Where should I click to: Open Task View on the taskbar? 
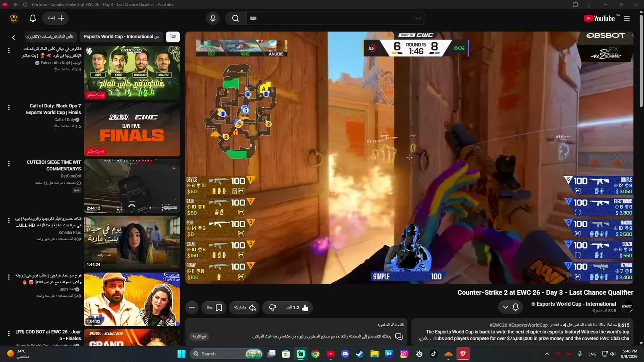click(272, 354)
